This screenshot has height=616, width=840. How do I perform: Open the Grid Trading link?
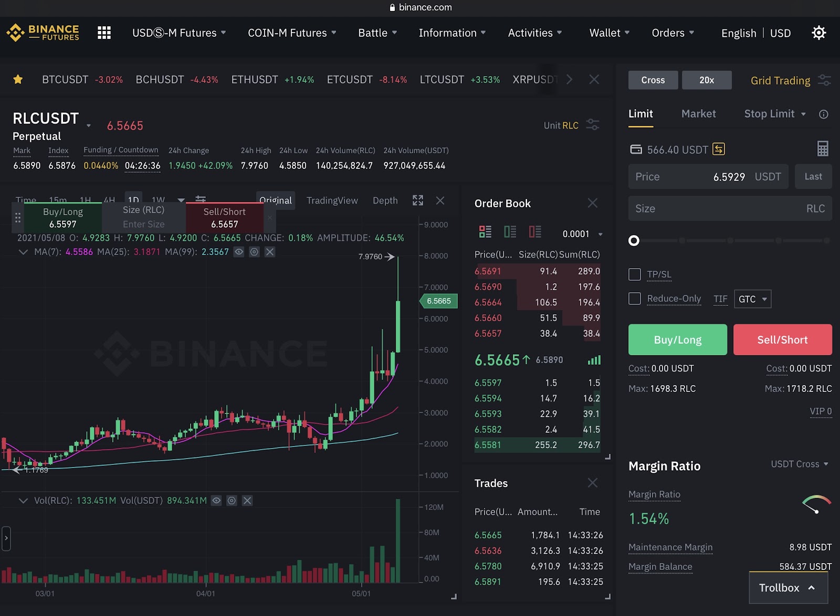780,80
